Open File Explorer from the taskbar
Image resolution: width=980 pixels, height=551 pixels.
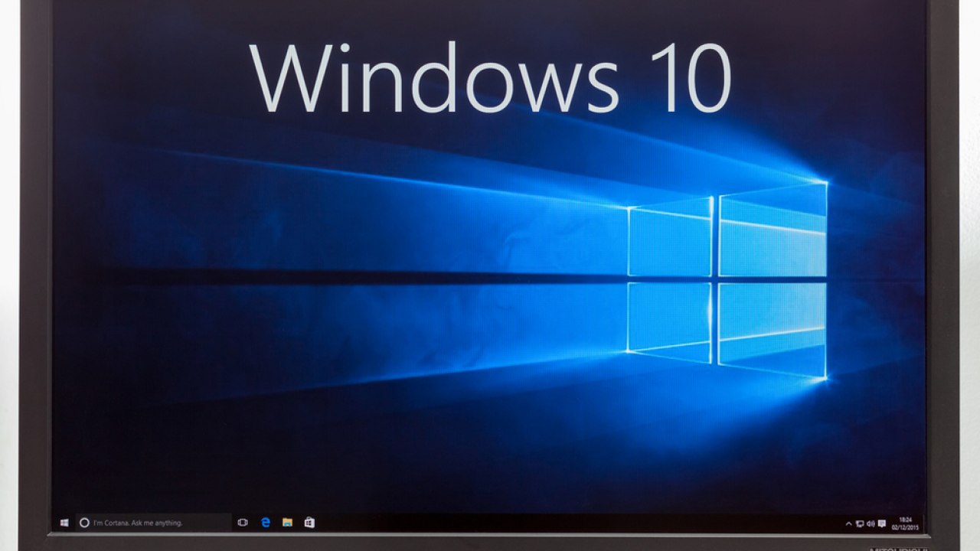[x=287, y=523]
